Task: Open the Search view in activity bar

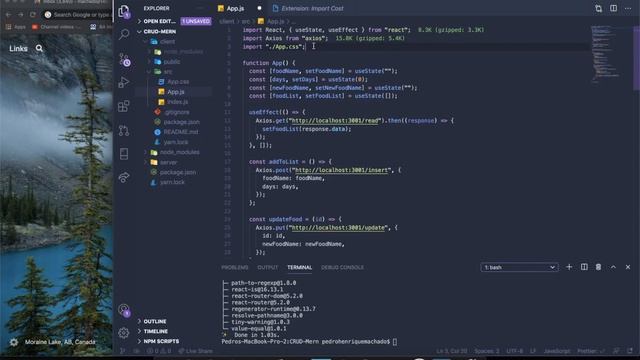Action: click(x=124, y=34)
